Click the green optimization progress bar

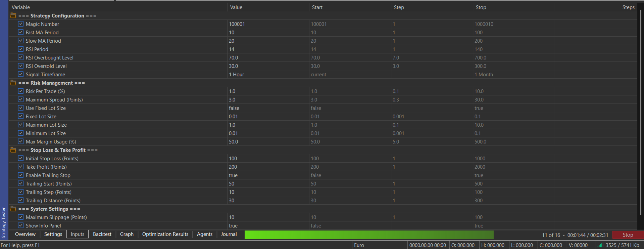tap(369, 235)
